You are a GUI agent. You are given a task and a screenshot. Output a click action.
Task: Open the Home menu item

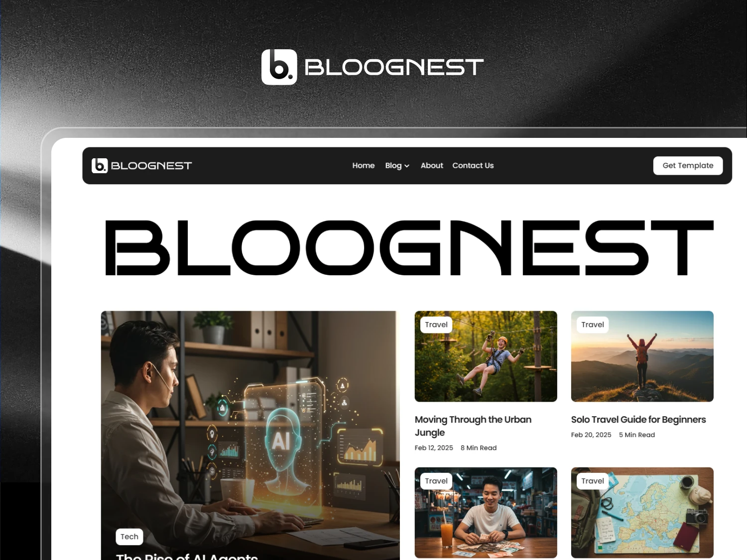click(x=364, y=165)
